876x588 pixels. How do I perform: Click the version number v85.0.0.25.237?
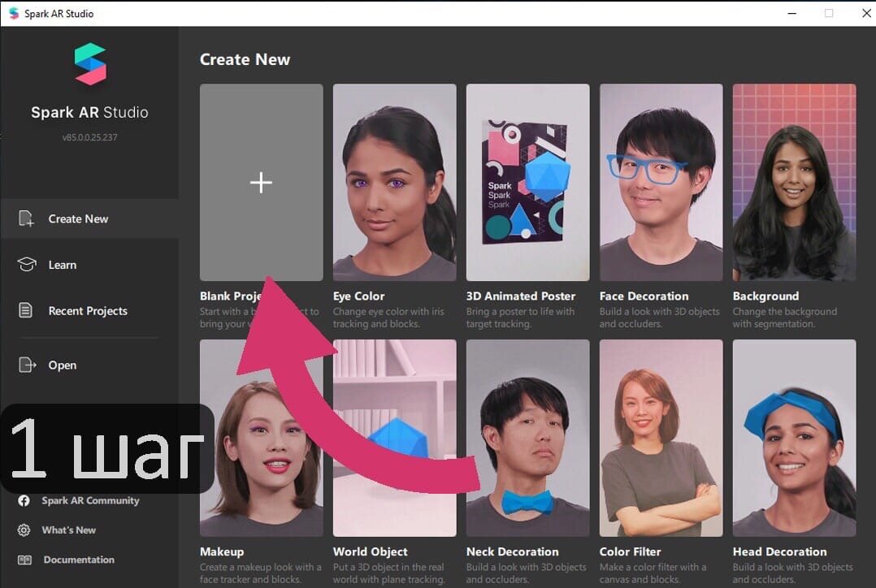click(x=90, y=137)
